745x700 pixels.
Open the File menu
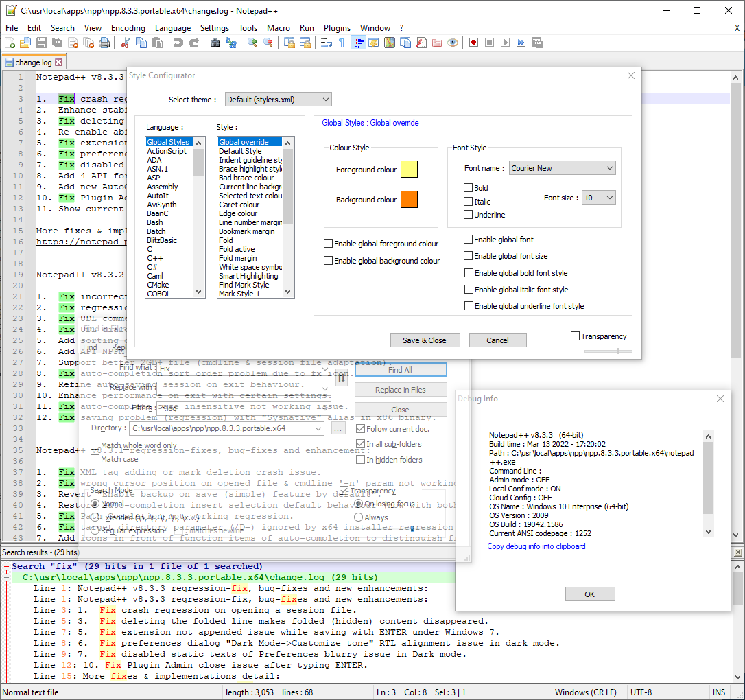point(12,28)
